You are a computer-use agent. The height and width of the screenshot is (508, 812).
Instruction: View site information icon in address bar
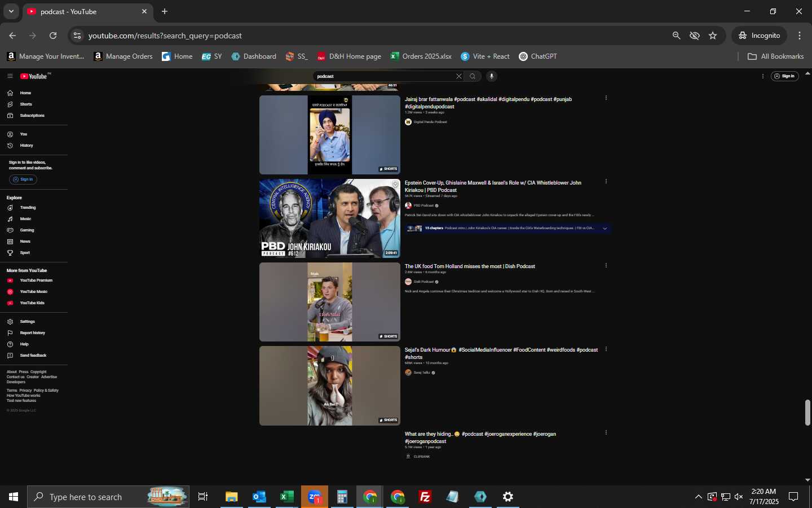click(x=77, y=36)
